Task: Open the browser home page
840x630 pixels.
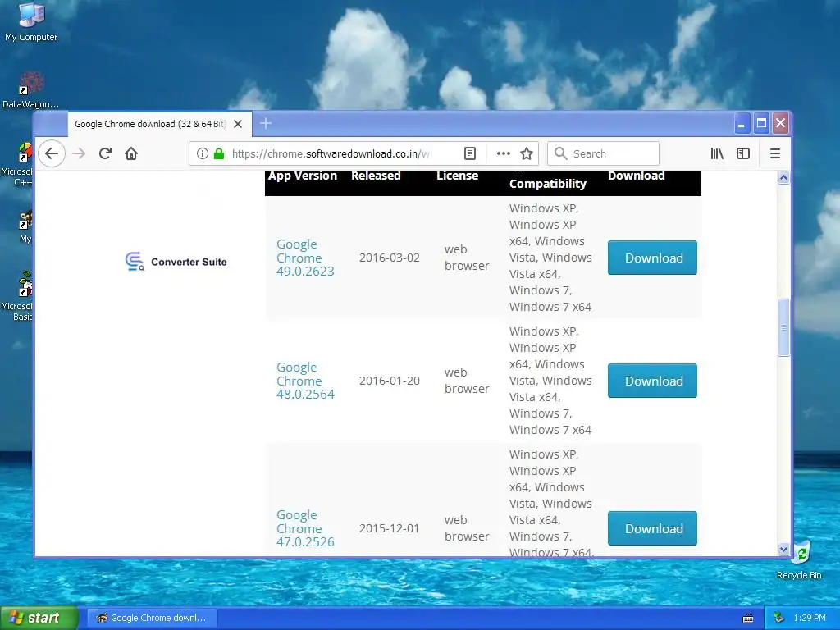Action: (131, 153)
